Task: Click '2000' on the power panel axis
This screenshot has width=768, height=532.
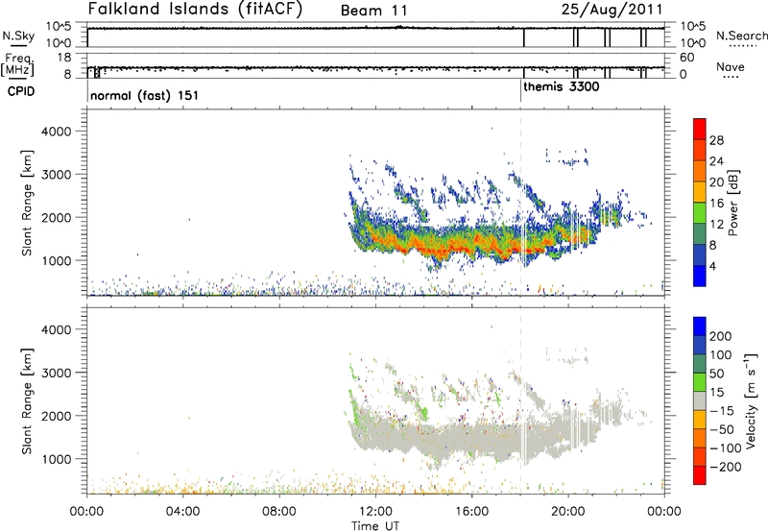Action: coord(56,217)
